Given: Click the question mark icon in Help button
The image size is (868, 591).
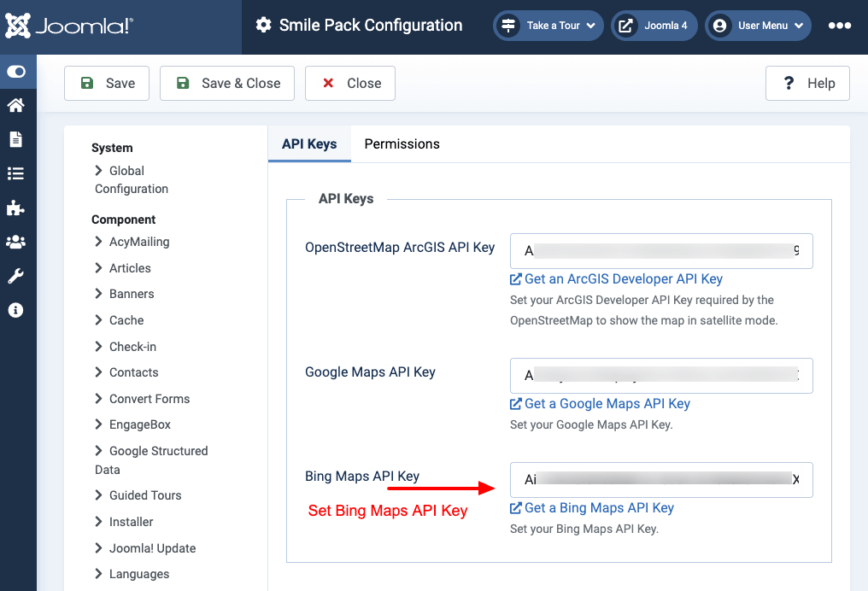Looking at the screenshot, I should [789, 83].
